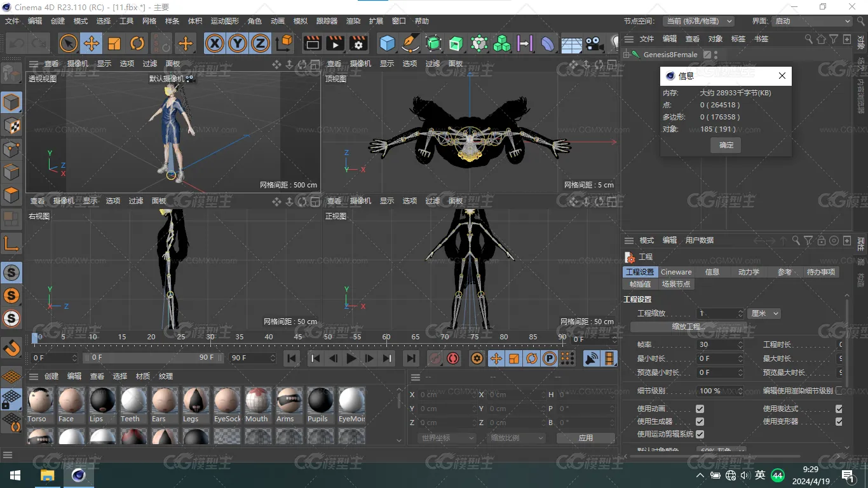This screenshot has width=868, height=488.
Task: Add a cube primitive object
Action: 387,43
